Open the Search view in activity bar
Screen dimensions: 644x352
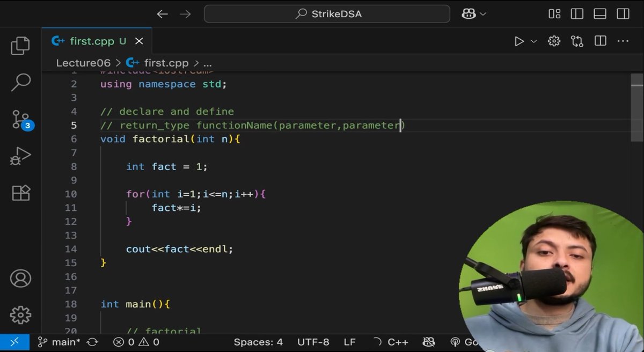coord(20,83)
